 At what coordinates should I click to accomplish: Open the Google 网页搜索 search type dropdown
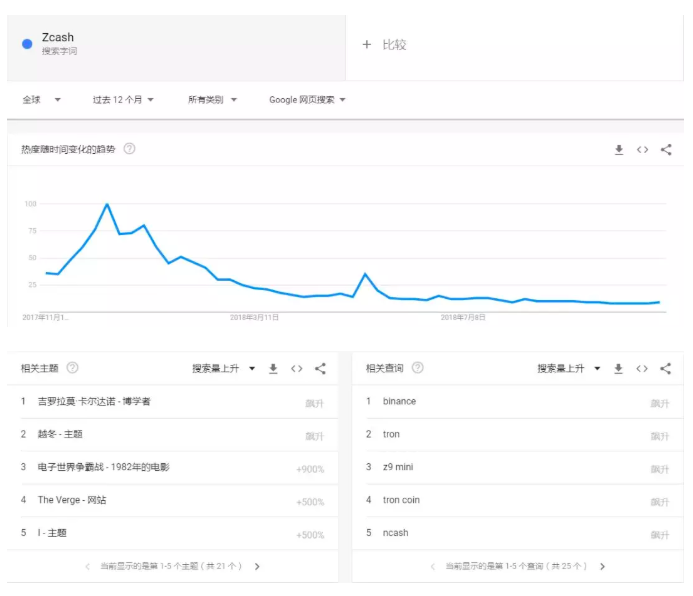[x=307, y=100]
